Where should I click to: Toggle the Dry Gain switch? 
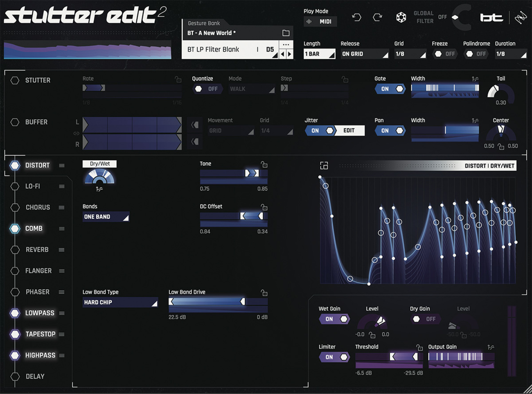pyautogui.click(x=425, y=319)
